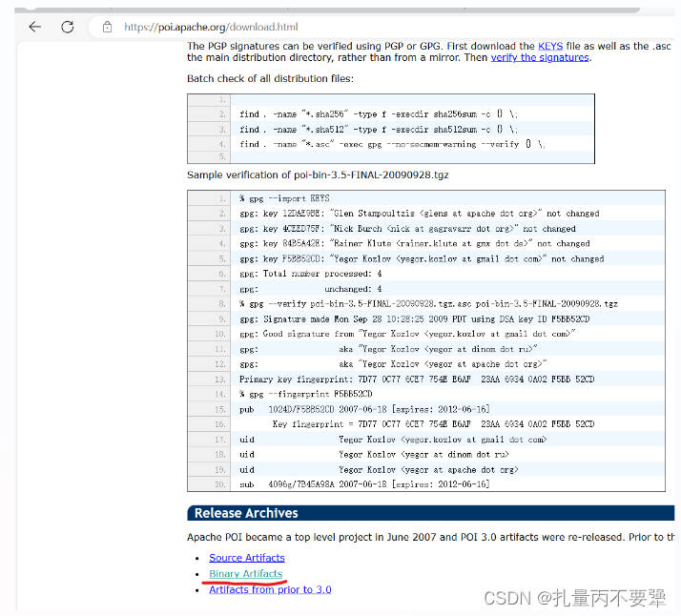Open the Source Artifacts link
The image size is (681, 616).
(x=247, y=558)
